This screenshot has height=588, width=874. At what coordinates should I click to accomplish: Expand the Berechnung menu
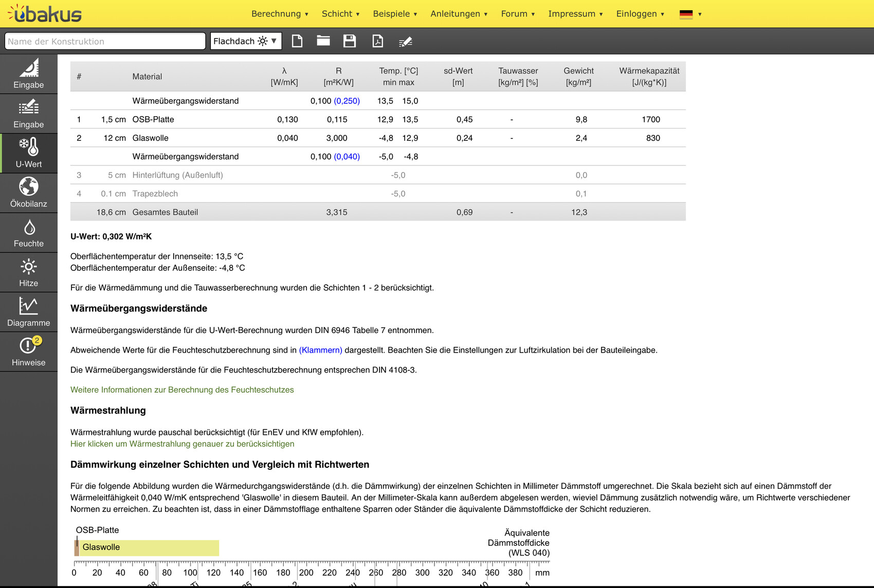click(280, 14)
